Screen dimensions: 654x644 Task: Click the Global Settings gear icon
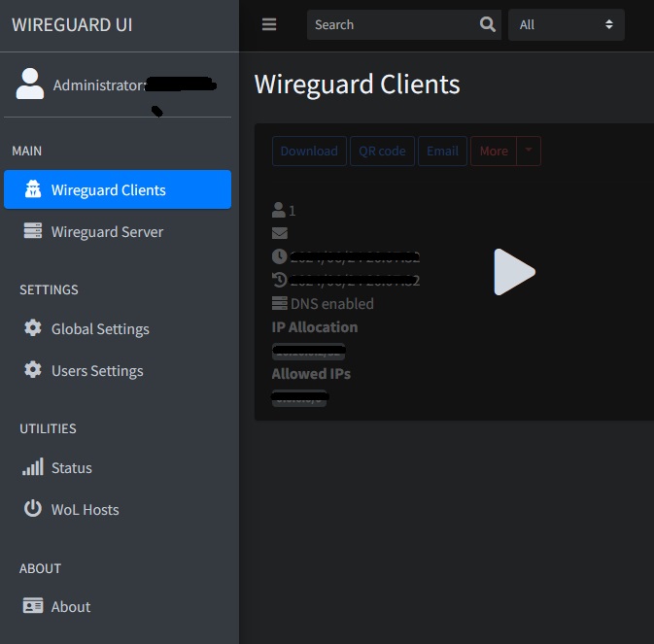33,328
